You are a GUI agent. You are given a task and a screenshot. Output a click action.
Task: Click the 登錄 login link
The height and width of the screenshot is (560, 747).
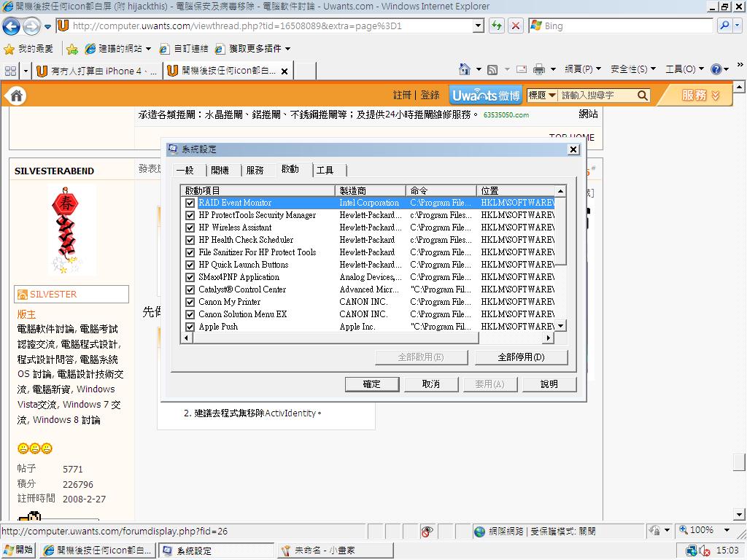point(430,96)
